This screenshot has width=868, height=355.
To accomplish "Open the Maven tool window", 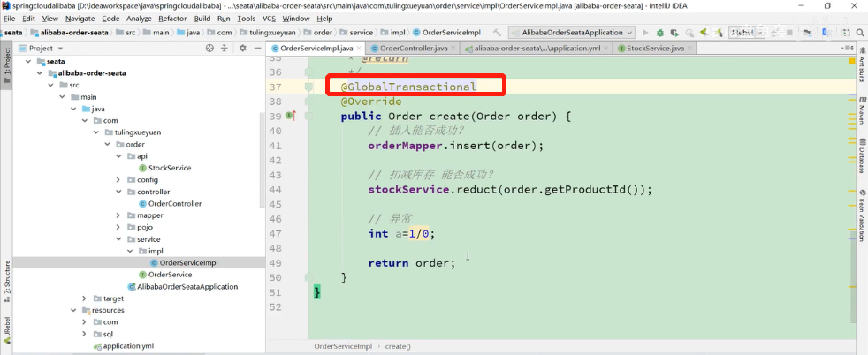I will pyautogui.click(x=862, y=110).
